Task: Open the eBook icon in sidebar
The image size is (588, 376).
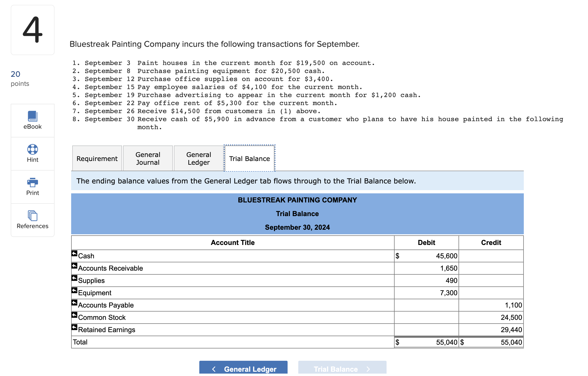Action: click(x=32, y=116)
